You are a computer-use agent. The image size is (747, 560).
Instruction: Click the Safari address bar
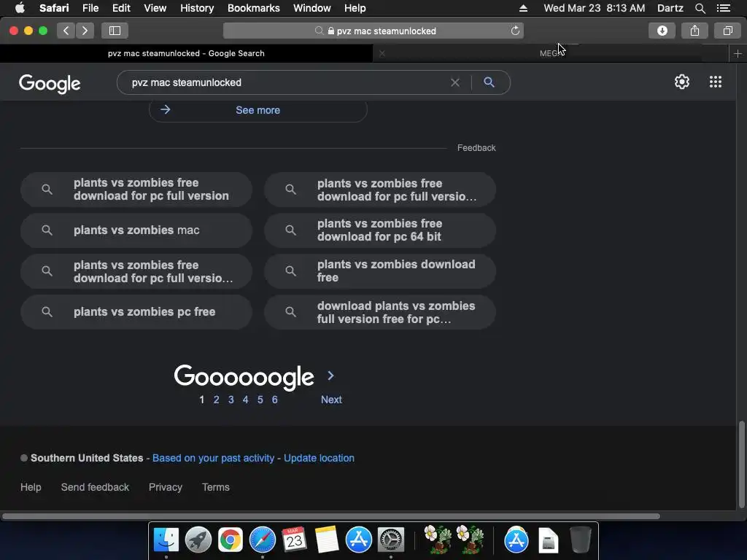(x=373, y=31)
